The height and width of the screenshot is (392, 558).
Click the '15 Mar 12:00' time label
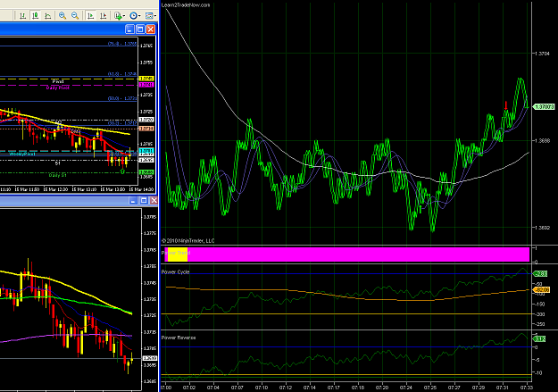pyautogui.click(x=55, y=189)
